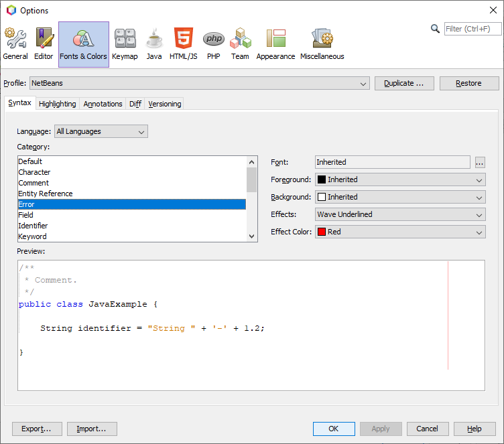Switch to the Highlighting tab
The height and width of the screenshot is (444, 504).
[57, 104]
